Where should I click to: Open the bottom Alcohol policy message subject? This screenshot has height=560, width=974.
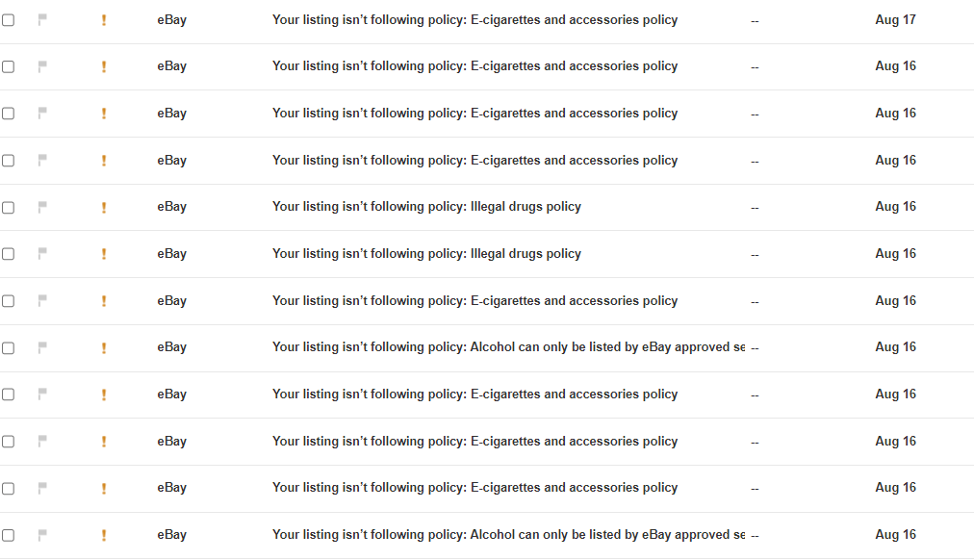(508, 535)
